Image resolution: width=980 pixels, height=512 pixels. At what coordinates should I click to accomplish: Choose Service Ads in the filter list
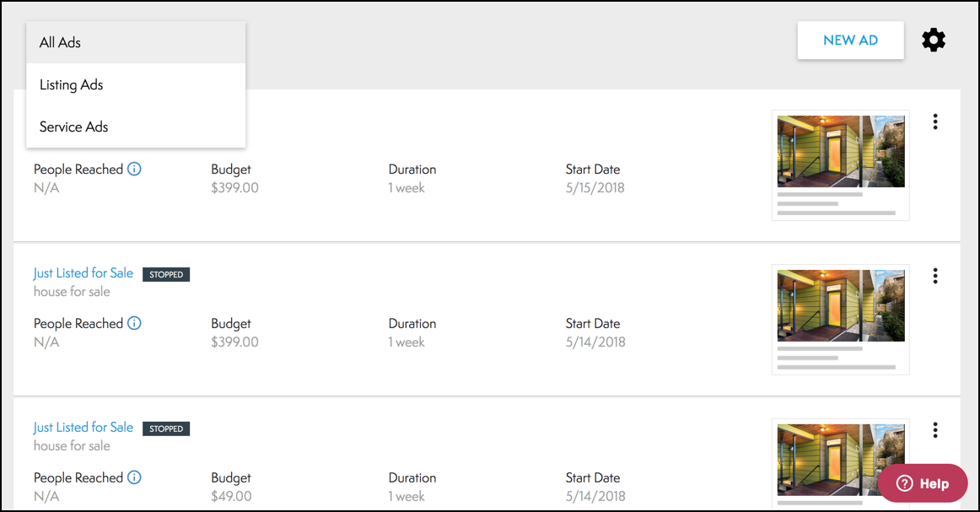[73, 127]
